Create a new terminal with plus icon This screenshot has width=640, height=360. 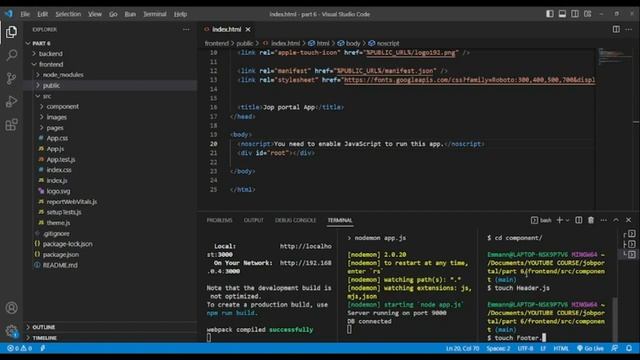(x=560, y=220)
